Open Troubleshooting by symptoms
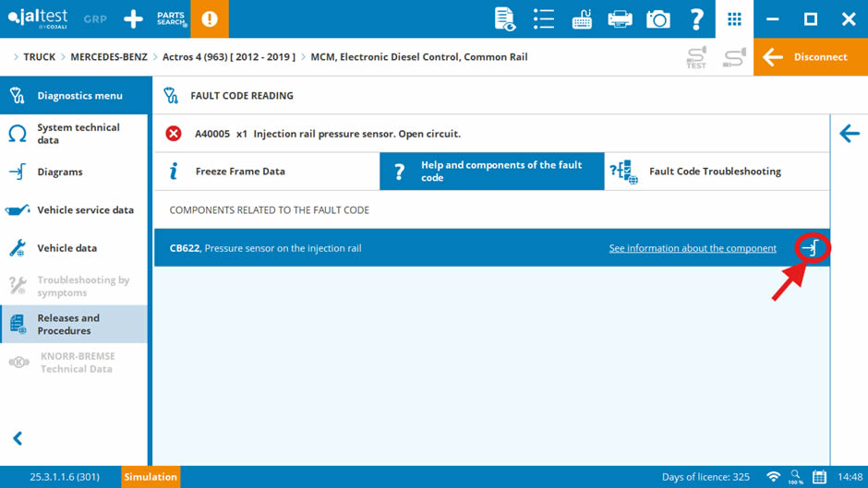Image resolution: width=868 pixels, height=488 pixels. pyautogui.click(x=74, y=286)
